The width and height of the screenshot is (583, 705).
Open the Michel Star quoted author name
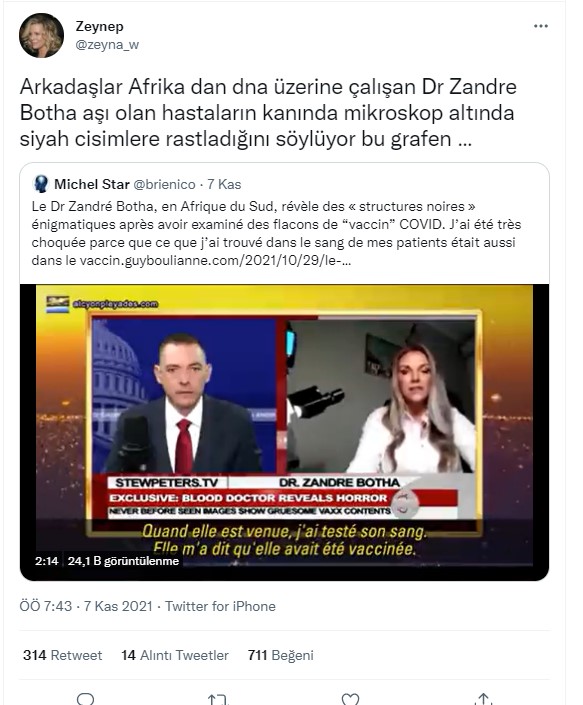click(92, 184)
